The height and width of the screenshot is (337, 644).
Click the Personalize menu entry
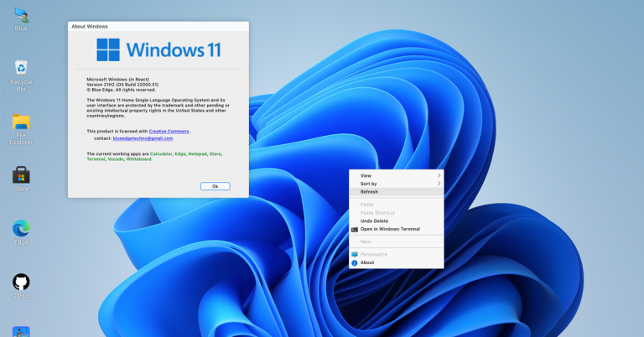point(397,254)
